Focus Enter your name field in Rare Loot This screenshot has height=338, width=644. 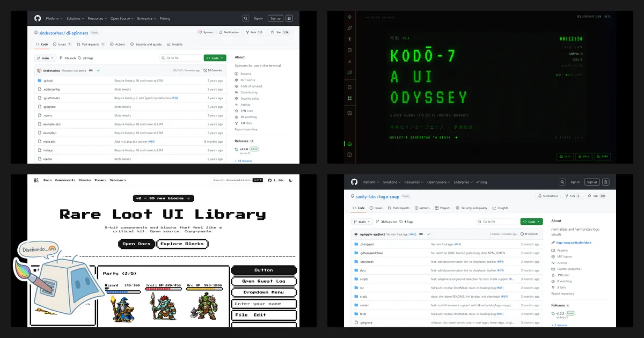click(264, 304)
